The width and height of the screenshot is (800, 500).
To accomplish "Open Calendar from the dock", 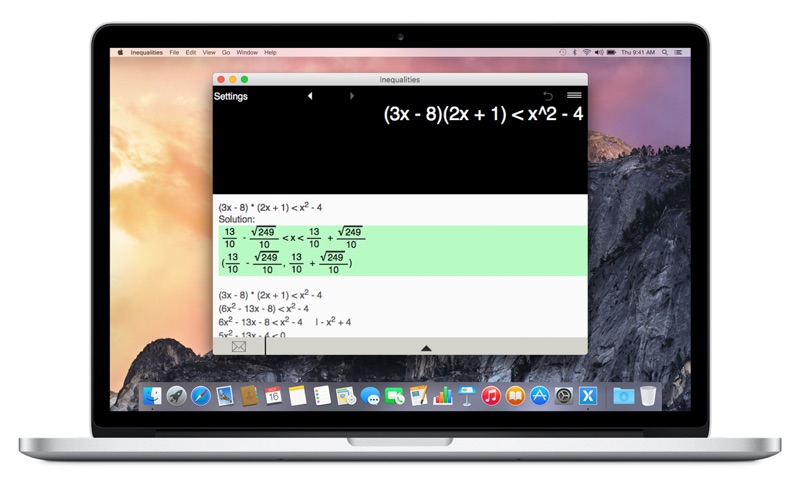I will tap(273, 396).
